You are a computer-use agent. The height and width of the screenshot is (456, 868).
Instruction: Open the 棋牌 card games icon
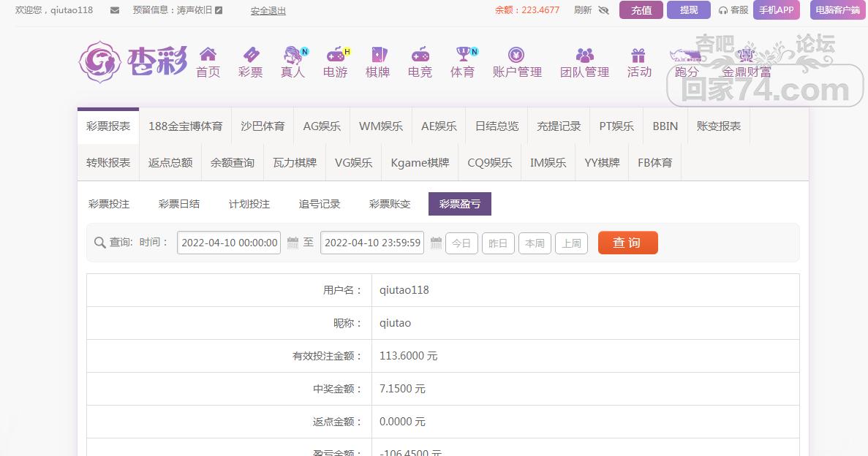click(x=378, y=54)
